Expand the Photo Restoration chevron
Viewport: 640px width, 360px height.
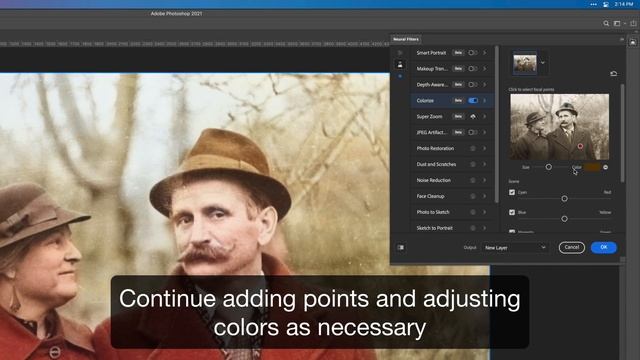[x=485, y=149]
